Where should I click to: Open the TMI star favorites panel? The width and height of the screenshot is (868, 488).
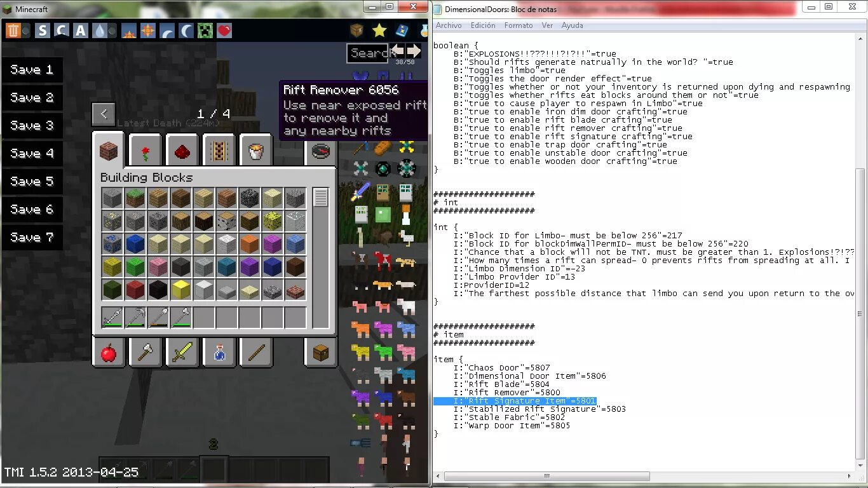[379, 30]
